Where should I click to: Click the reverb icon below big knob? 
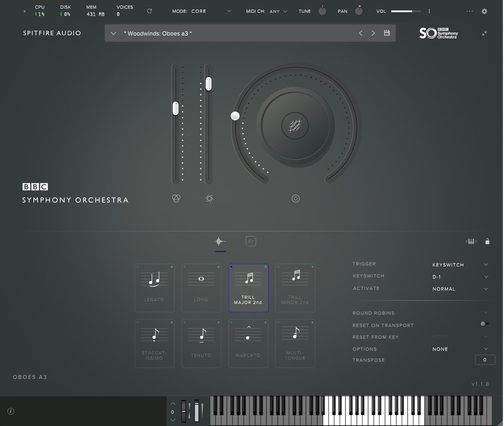(296, 198)
